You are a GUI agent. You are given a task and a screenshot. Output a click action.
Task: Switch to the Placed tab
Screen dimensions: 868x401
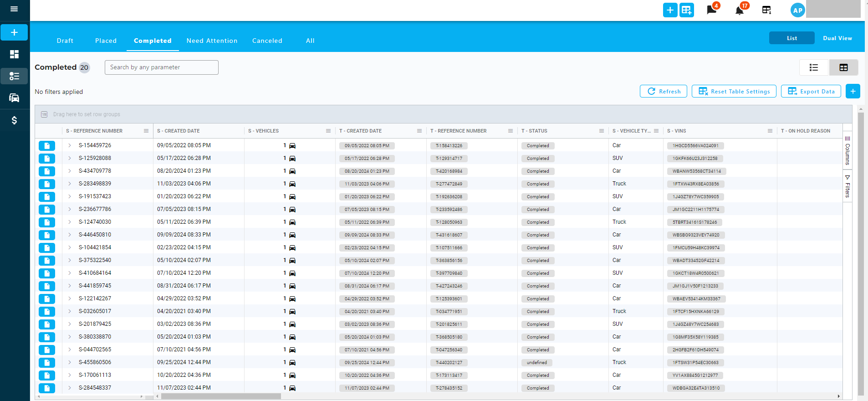coord(106,41)
